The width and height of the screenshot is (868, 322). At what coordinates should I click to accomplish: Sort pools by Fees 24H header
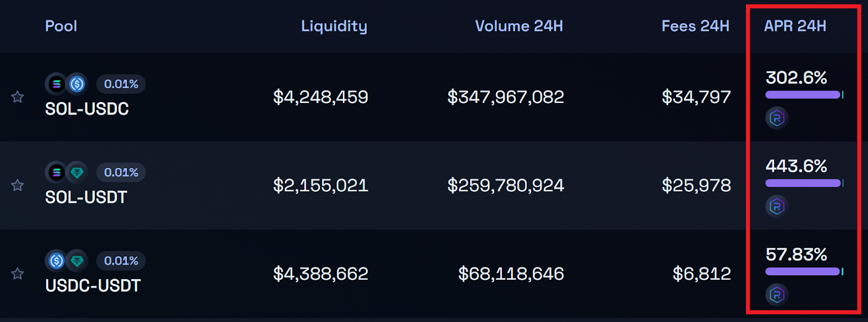click(x=695, y=26)
